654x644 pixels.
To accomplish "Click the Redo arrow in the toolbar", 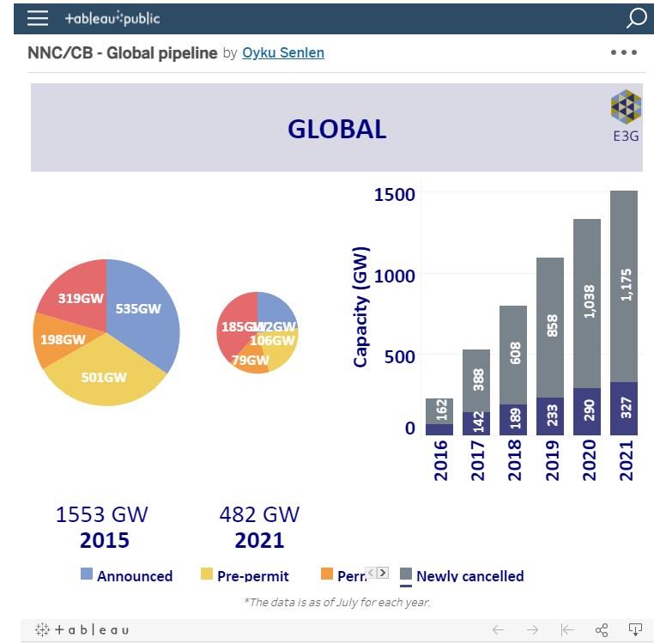I will pos(532,630).
